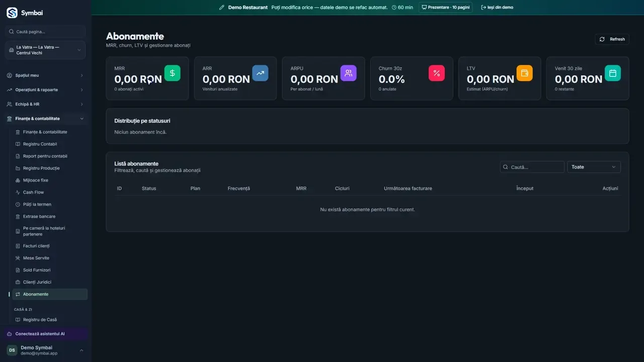Click the purple users ARPU icon
This screenshot has width=644, height=362.
[348, 73]
